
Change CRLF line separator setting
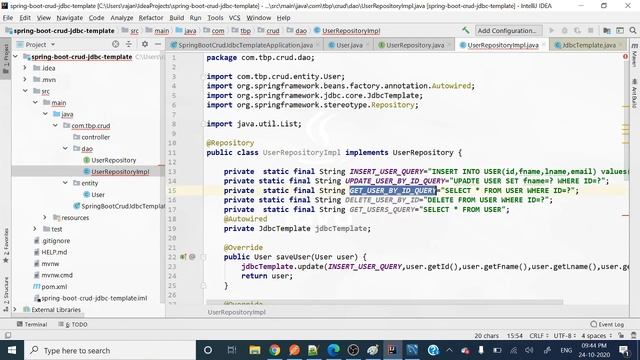(x=539, y=336)
